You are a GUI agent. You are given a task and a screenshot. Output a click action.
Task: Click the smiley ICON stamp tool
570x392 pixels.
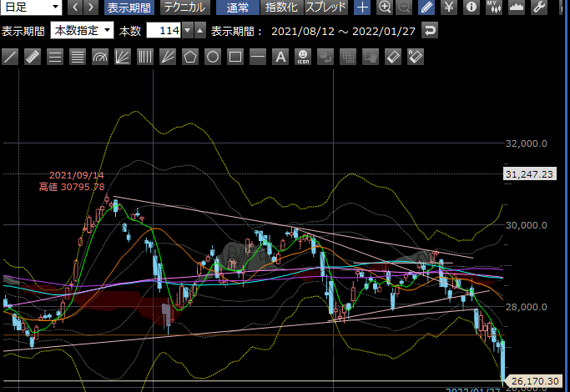click(x=303, y=57)
